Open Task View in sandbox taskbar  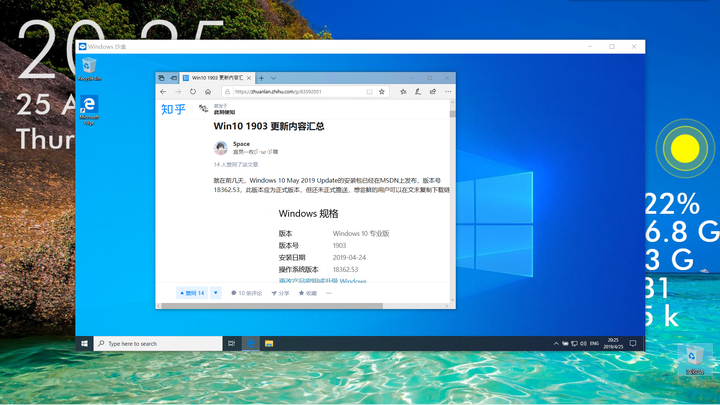pos(231,343)
